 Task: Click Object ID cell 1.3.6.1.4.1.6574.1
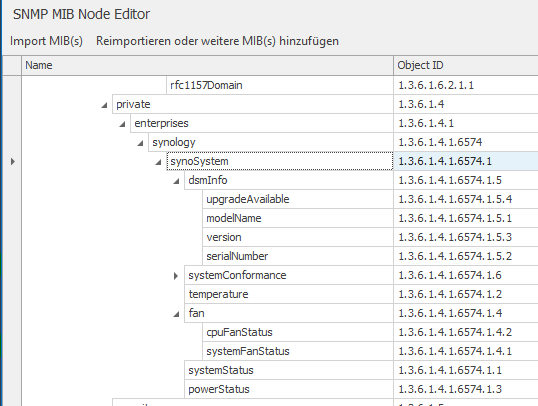466,161
